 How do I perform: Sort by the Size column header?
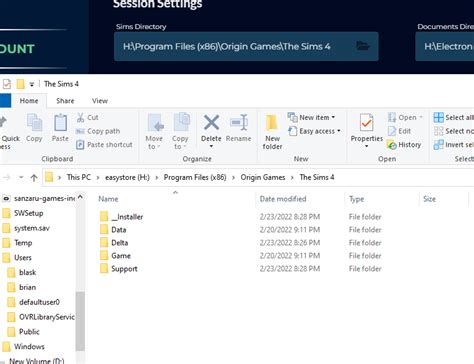click(x=444, y=199)
